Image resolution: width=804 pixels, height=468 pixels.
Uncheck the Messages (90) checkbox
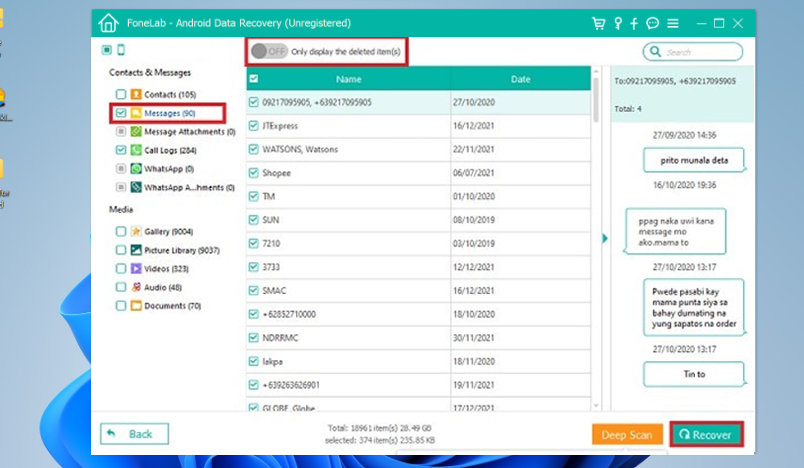[120, 113]
